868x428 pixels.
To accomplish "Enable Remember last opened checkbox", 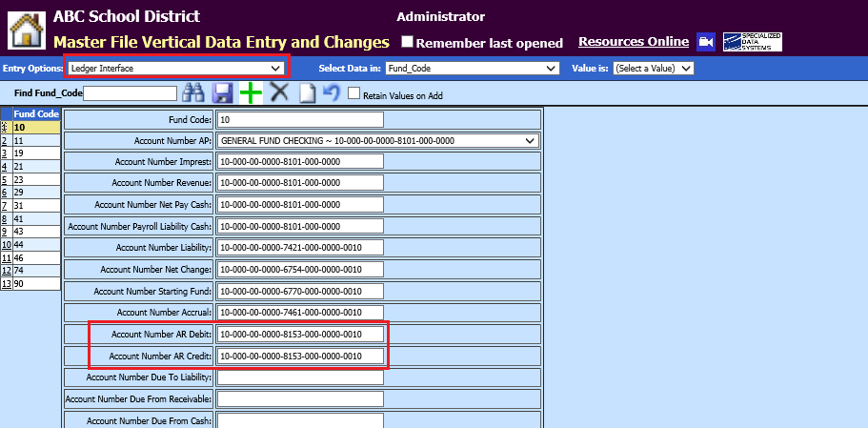I will click(x=407, y=42).
